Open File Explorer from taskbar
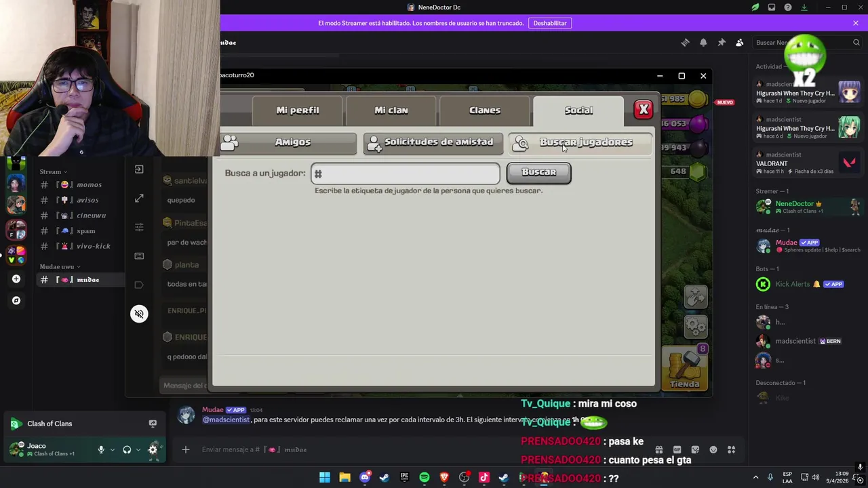Viewport: 868px width, 488px height. pyautogui.click(x=344, y=478)
